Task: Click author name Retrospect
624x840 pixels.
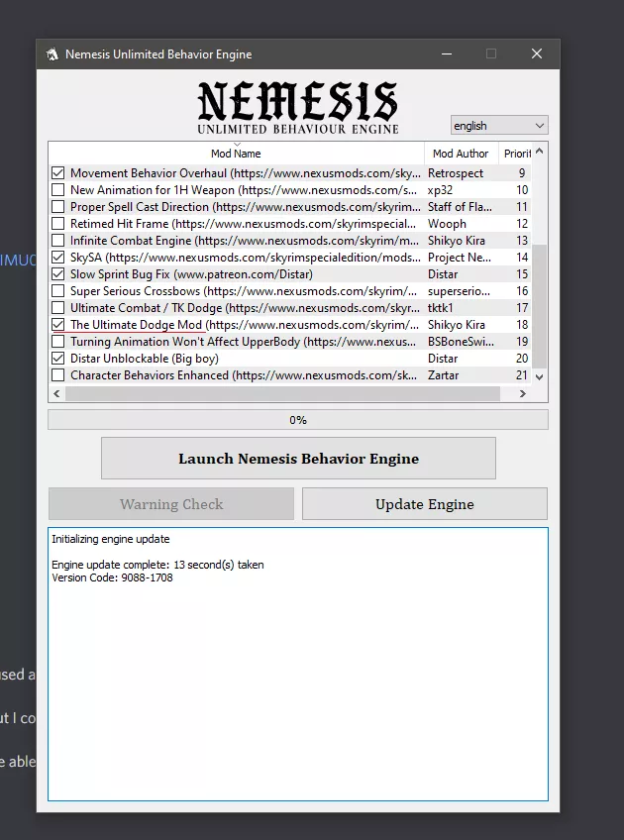Action: [456, 173]
